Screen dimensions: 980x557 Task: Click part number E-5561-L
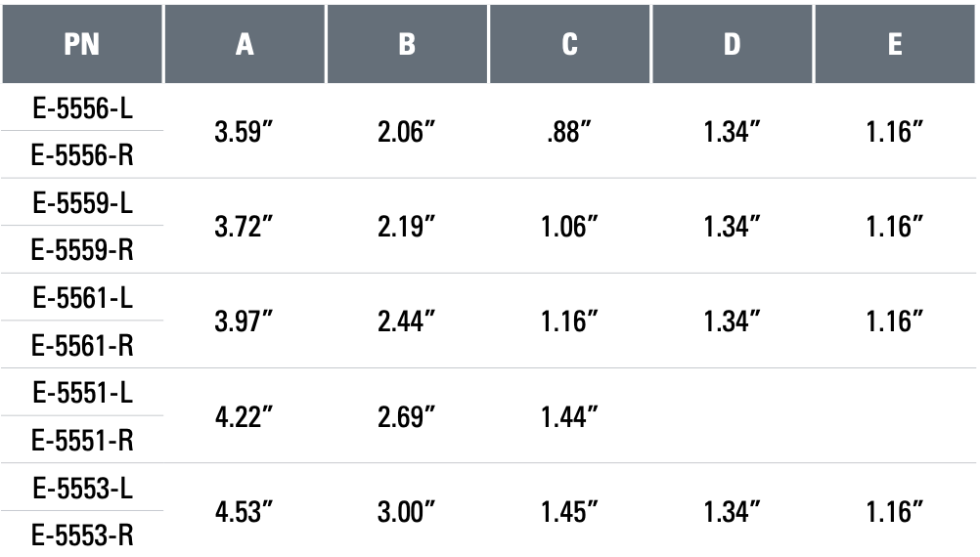pos(82,298)
